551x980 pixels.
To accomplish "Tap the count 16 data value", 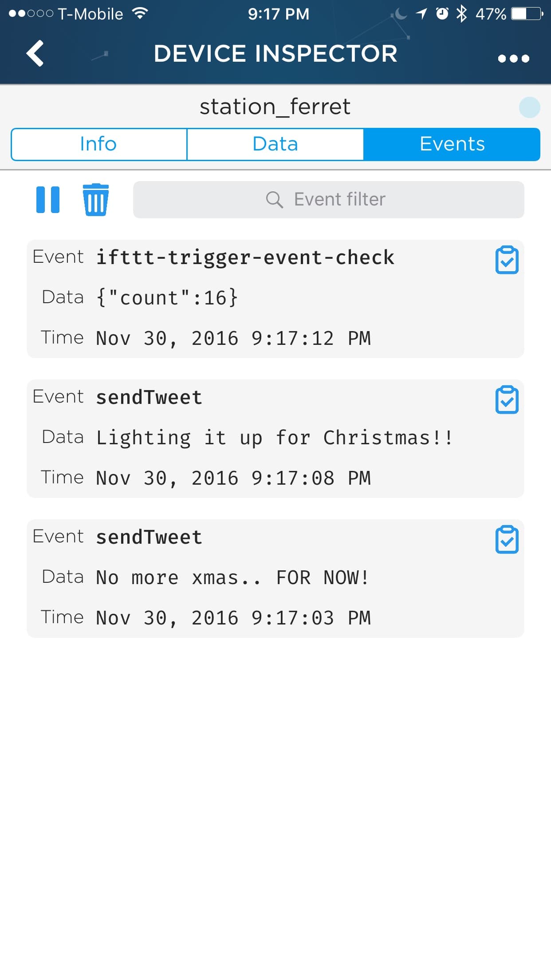I will [x=167, y=298].
